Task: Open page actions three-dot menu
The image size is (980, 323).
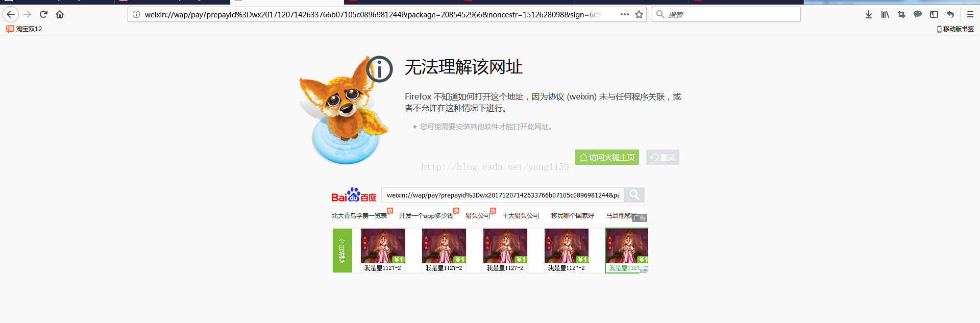Action: [x=625, y=14]
